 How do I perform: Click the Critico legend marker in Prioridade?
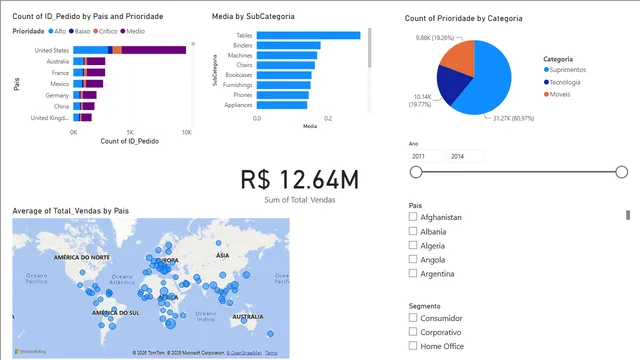[x=96, y=31]
